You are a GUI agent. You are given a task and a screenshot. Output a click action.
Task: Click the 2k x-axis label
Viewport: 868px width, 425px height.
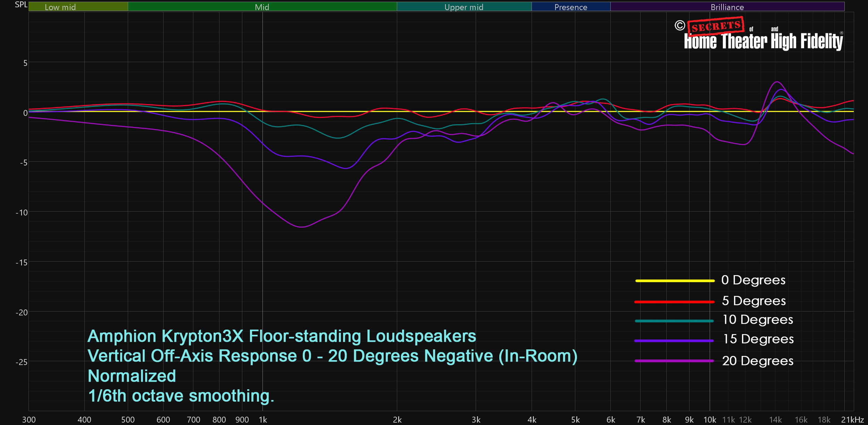click(x=397, y=420)
